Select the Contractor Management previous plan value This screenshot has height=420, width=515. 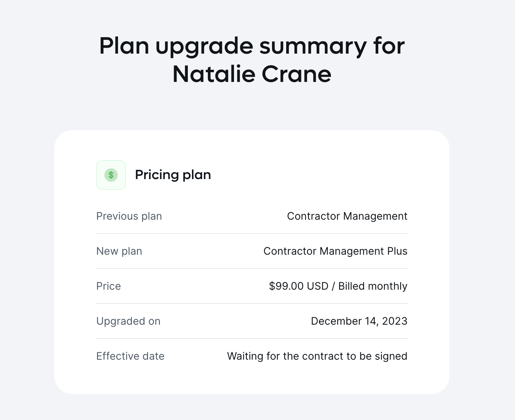click(347, 216)
